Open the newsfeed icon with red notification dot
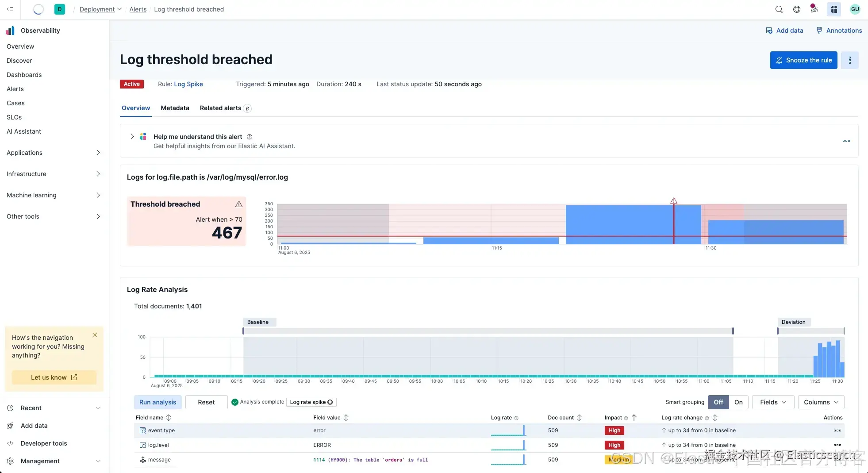Viewport: 868px width, 473px height. point(814,9)
